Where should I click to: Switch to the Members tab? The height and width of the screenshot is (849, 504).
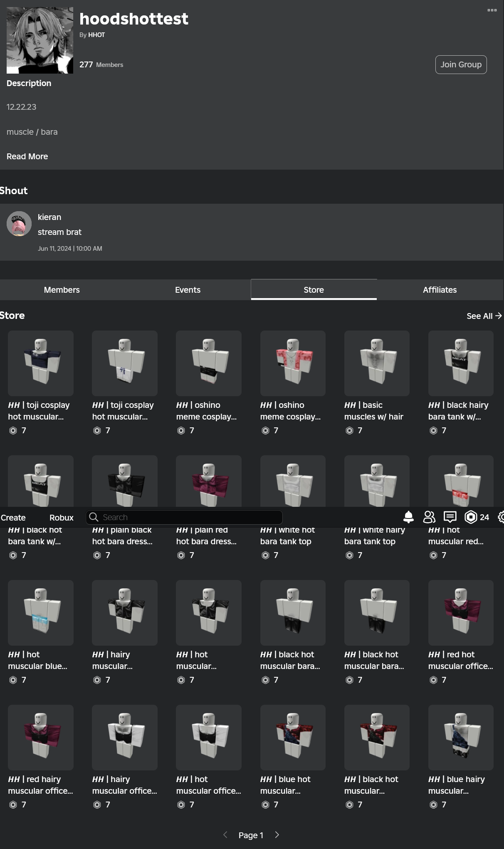[62, 290]
